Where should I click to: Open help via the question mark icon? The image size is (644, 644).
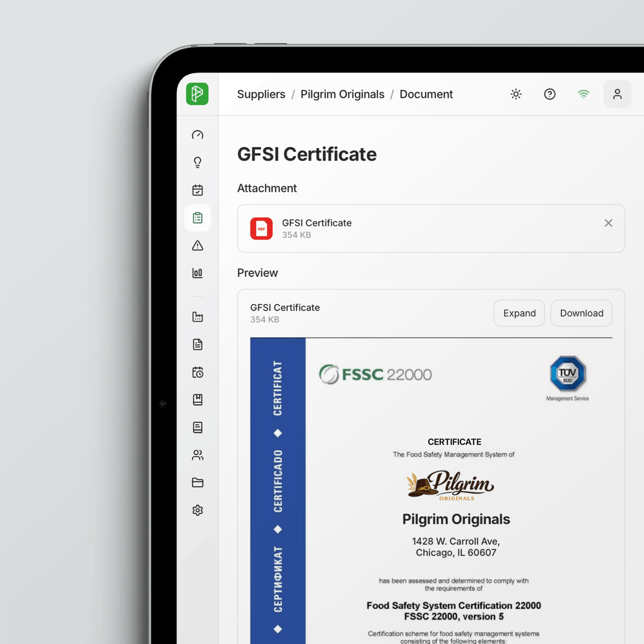550,94
